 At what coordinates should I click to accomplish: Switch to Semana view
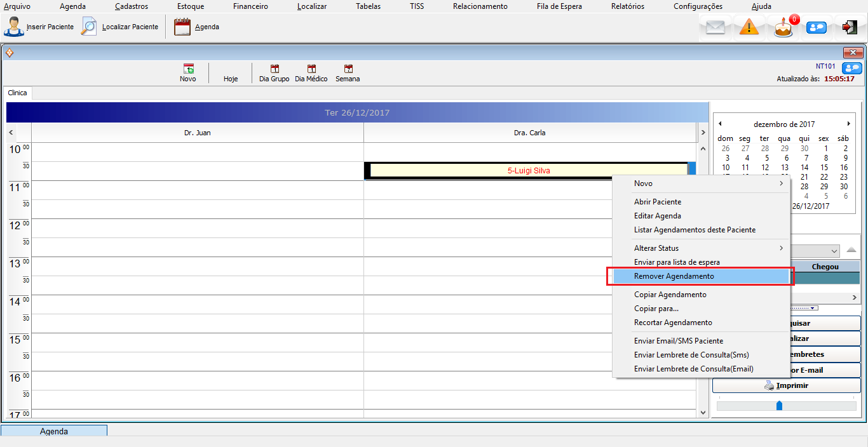[x=348, y=69]
